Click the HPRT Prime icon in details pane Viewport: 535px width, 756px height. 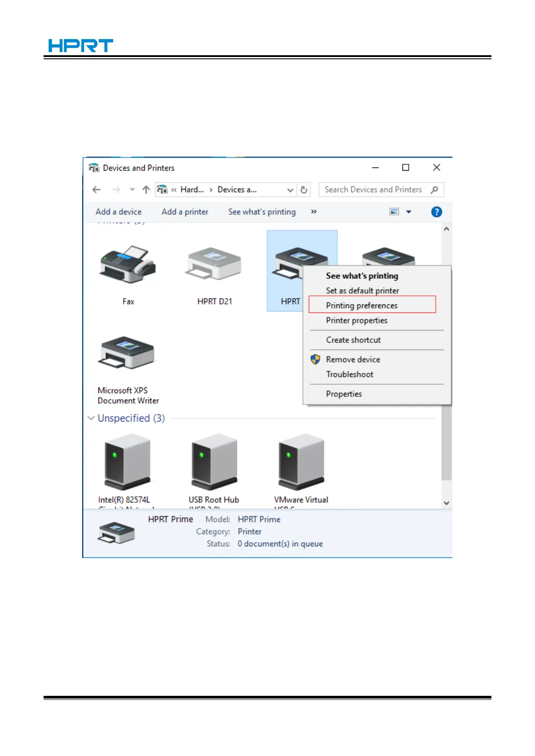[116, 532]
